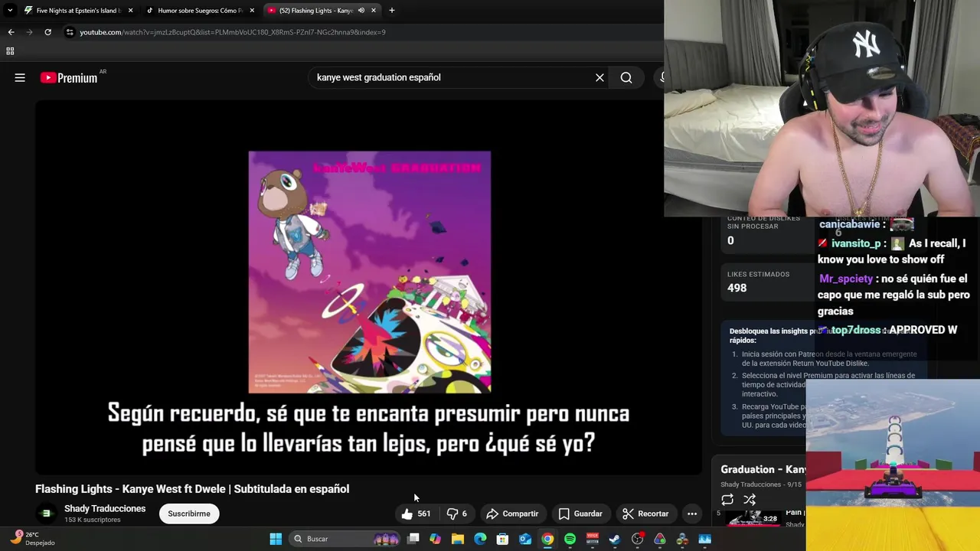Reload the page in Chrome
Viewport: 980px width, 551px height.
pos(47,32)
